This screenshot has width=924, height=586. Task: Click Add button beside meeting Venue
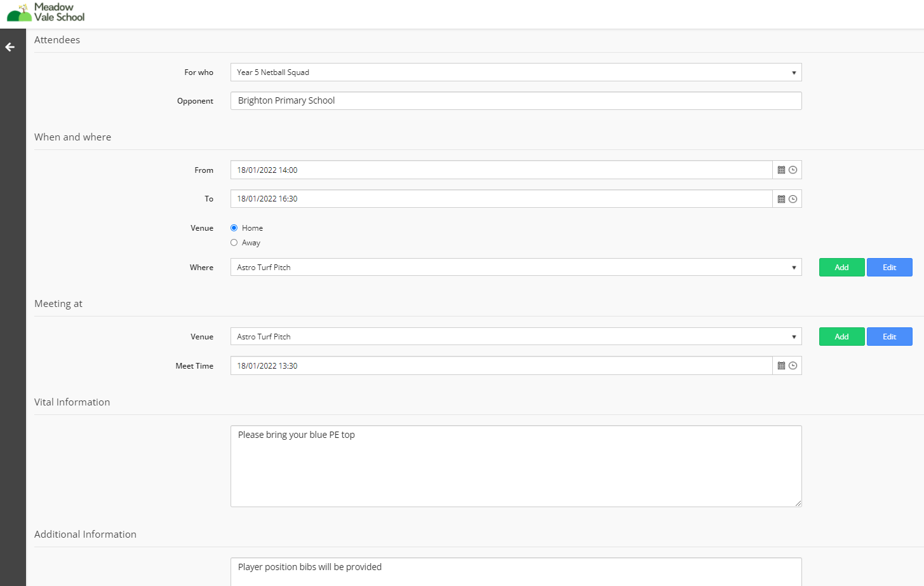tap(841, 337)
